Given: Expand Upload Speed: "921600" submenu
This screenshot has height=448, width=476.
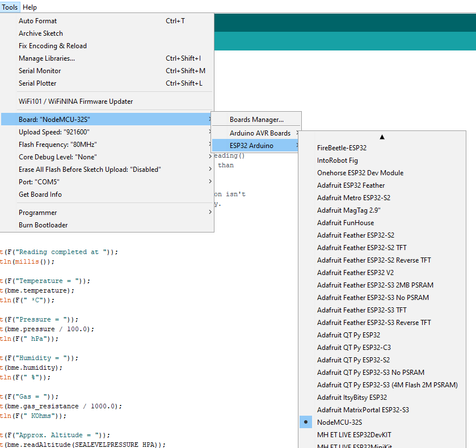Looking at the screenshot, I should point(107,132).
